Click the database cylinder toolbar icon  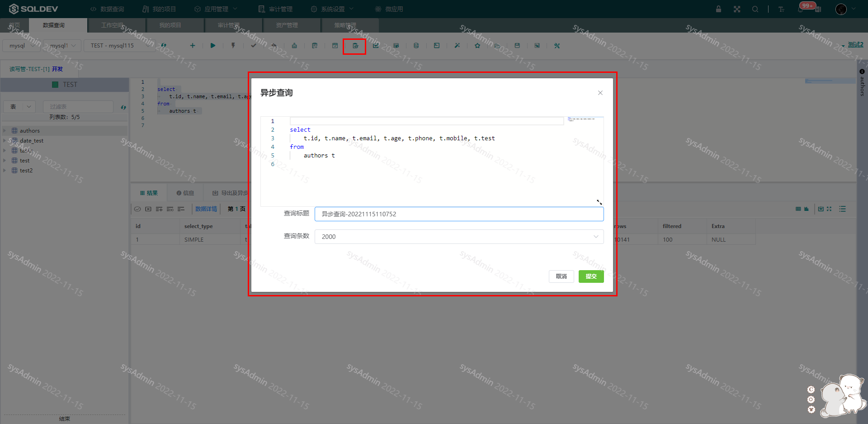click(x=416, y=46)
